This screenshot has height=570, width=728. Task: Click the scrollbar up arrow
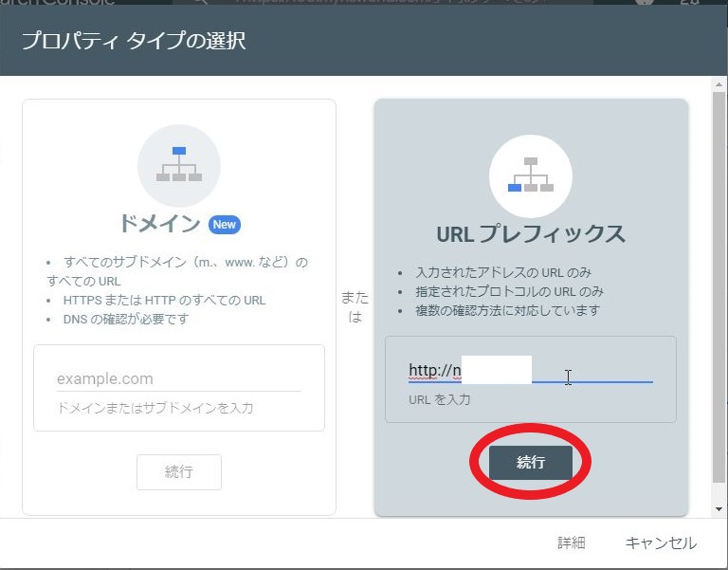(x=719, y=84)
